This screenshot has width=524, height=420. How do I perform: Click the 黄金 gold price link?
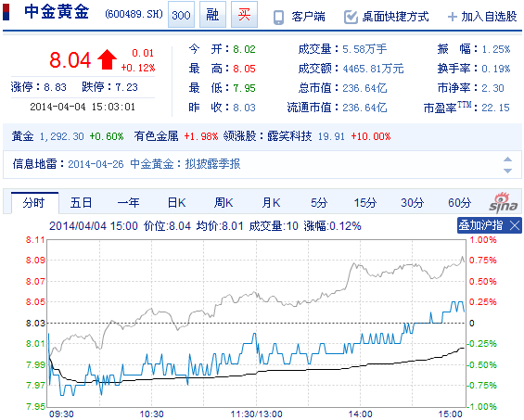23,136
